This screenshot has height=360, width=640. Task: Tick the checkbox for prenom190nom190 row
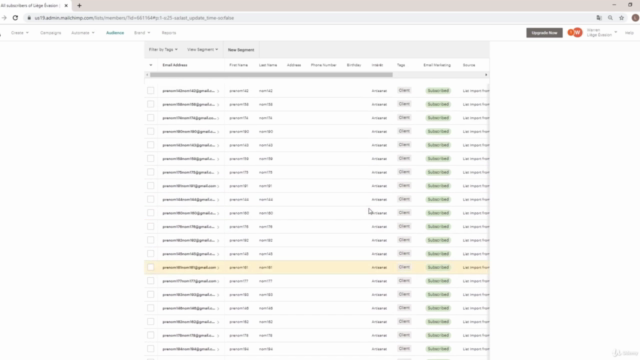pos(151,131)
